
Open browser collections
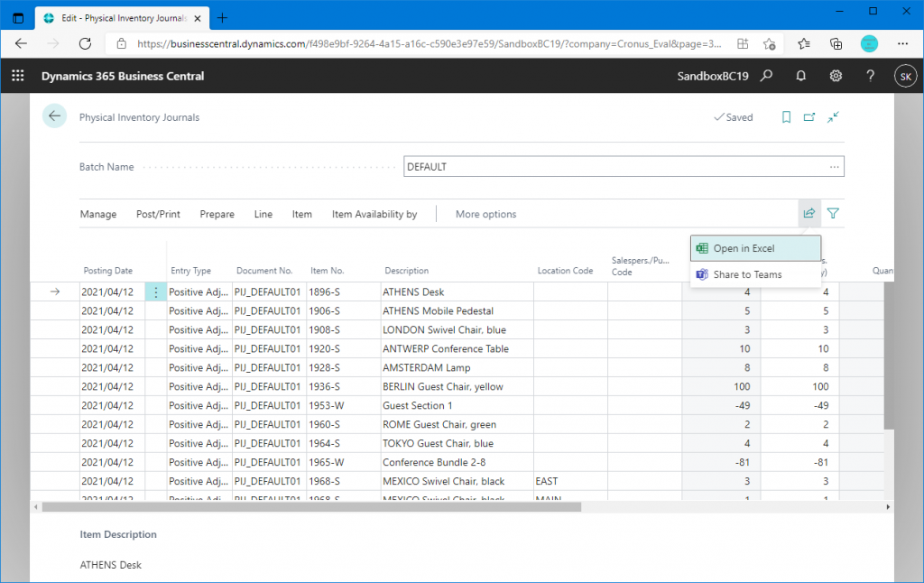(836, 43)
